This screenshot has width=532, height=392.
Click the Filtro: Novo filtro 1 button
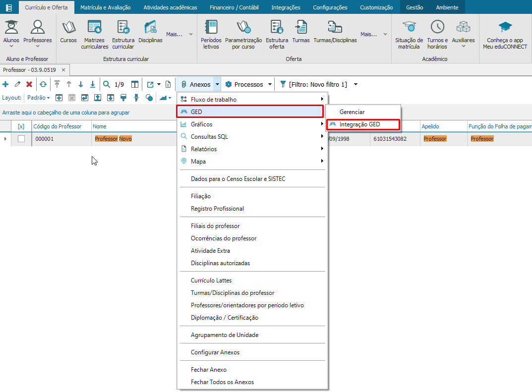coord(314,84)
